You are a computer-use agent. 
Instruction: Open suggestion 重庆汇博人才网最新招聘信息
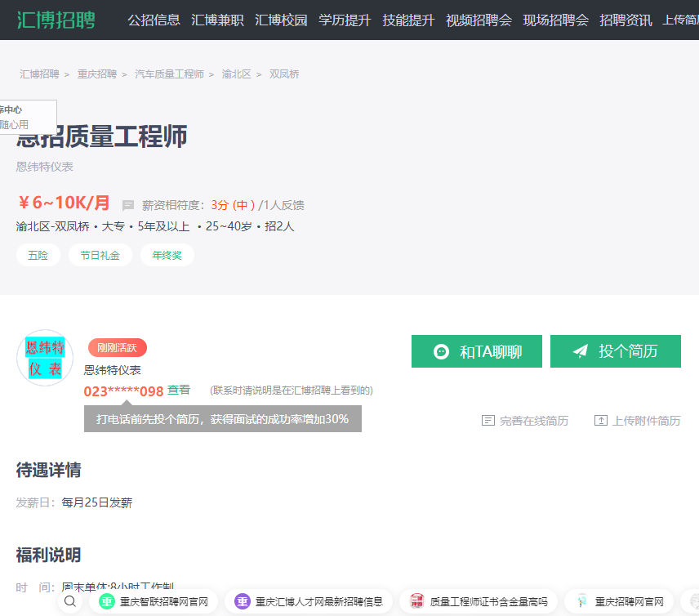point(309,602)
